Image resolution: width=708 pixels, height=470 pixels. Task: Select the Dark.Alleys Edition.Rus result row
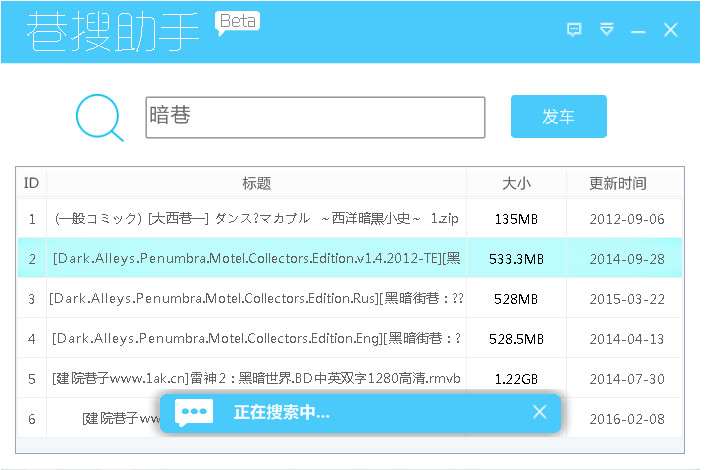point(349,298)
